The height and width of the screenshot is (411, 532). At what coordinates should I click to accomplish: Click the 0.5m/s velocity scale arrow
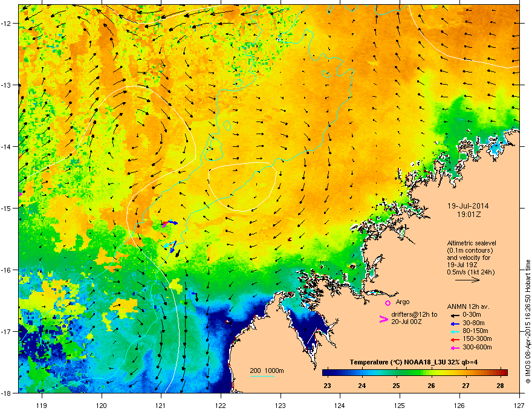coord(467,280)
